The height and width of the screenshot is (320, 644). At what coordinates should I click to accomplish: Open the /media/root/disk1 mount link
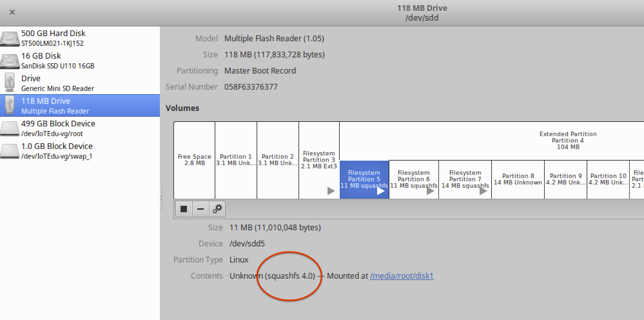coord(402,276)
